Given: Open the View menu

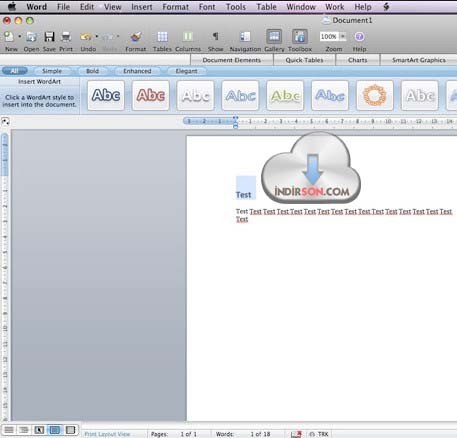Looking at the screenshot, I should tap(113, 7).
